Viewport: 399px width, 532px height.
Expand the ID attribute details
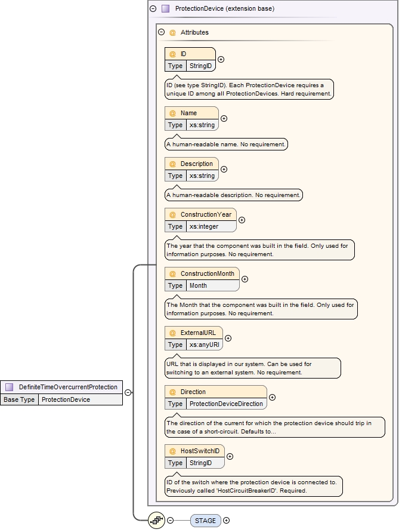pos(221,59)
